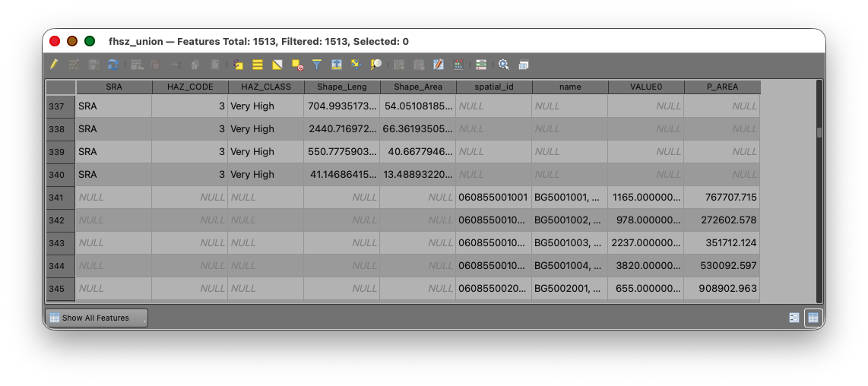Move selection to top of table

(337, 65)
